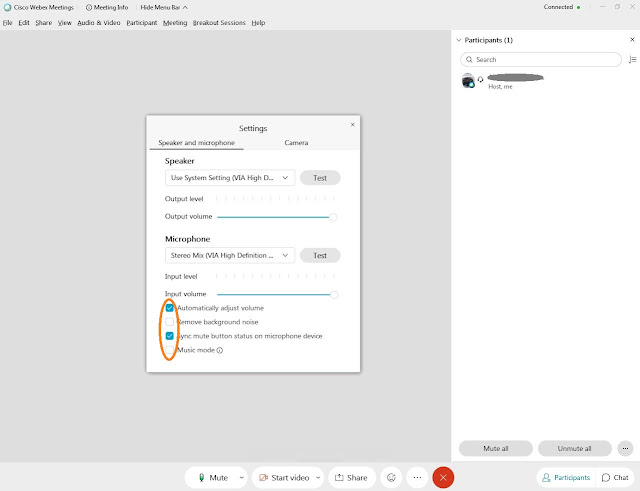
Task: Click Unmute all
Action: [574, 449]
